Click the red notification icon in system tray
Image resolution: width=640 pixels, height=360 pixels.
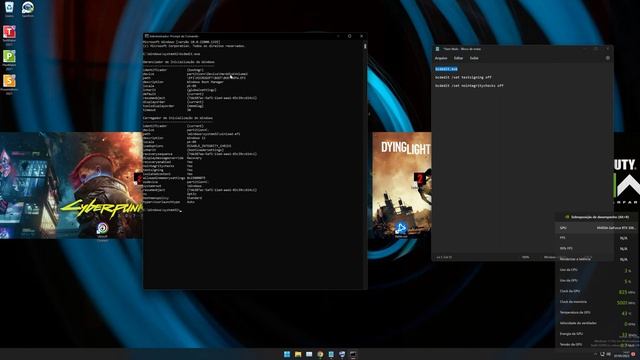point(633,354)
